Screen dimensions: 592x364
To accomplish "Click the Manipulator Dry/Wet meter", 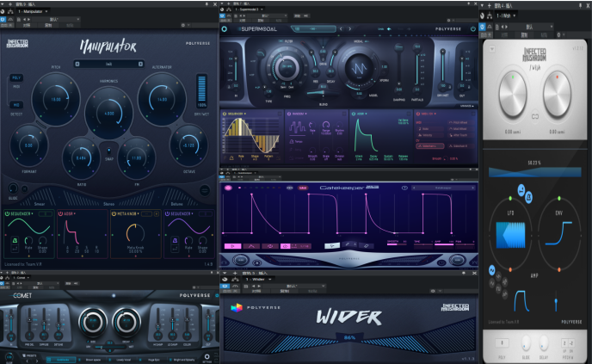I will click(x=202, y=91).
